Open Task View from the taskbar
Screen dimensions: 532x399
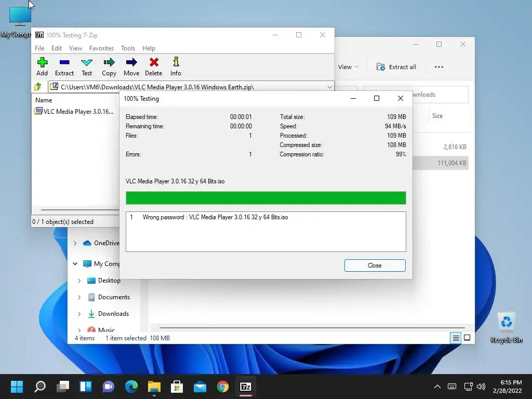click(63, 387)
